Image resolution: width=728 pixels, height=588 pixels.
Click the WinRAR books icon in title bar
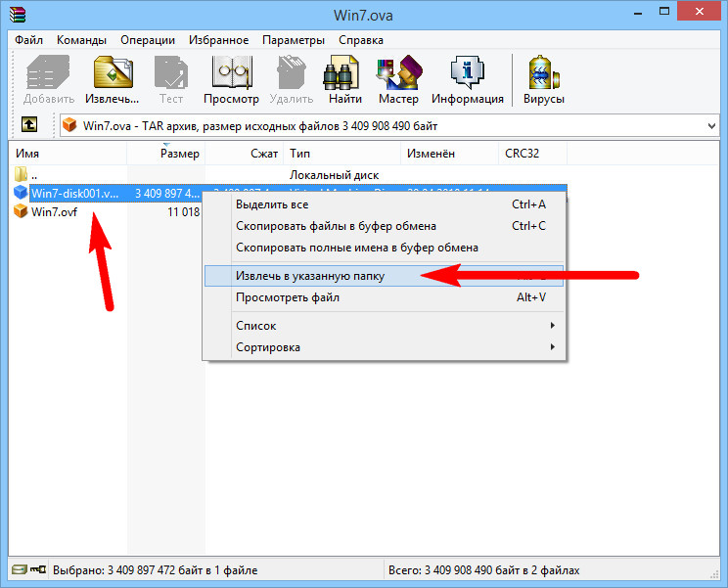(x=18, y=15)
